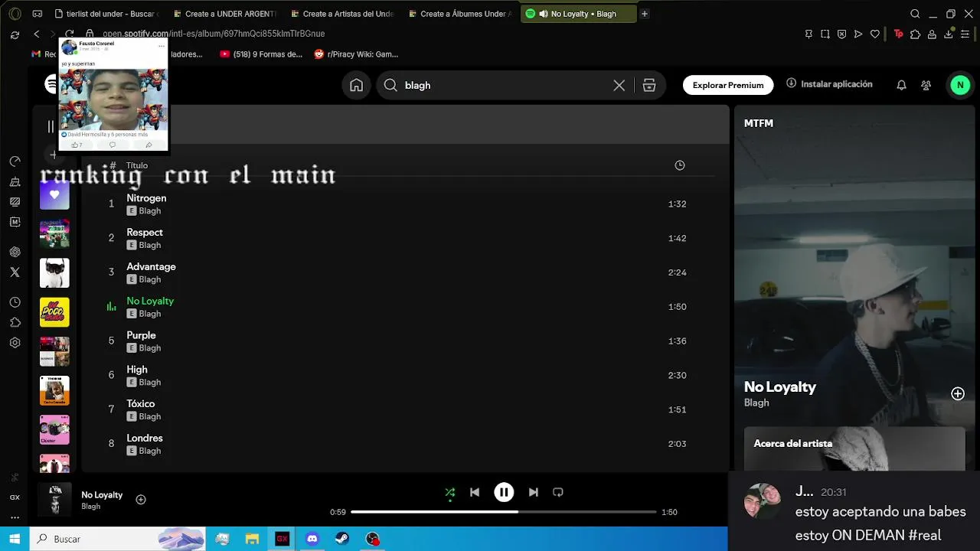
Task: Click the address bar URL
Action: (x=214, y=34)
